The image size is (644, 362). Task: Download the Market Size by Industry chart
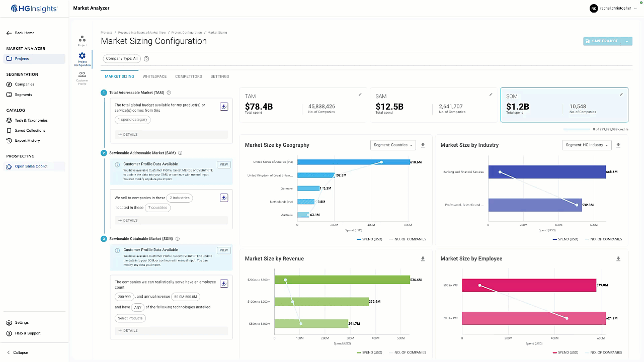618,145
